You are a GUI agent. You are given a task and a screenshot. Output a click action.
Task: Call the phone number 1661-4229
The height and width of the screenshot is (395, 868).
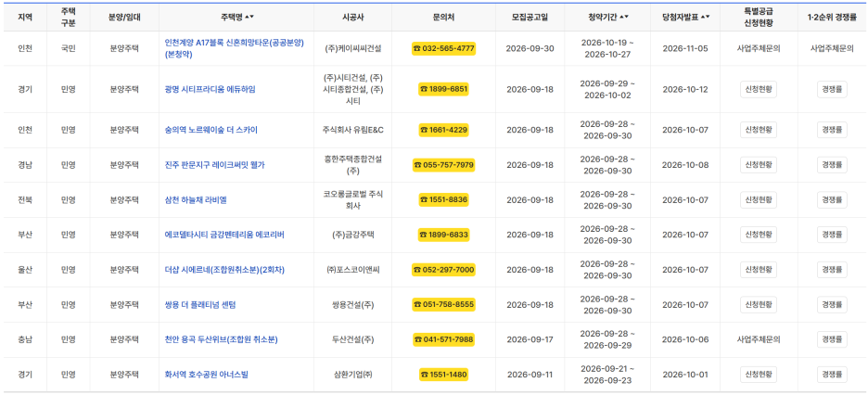click(443, 130)
